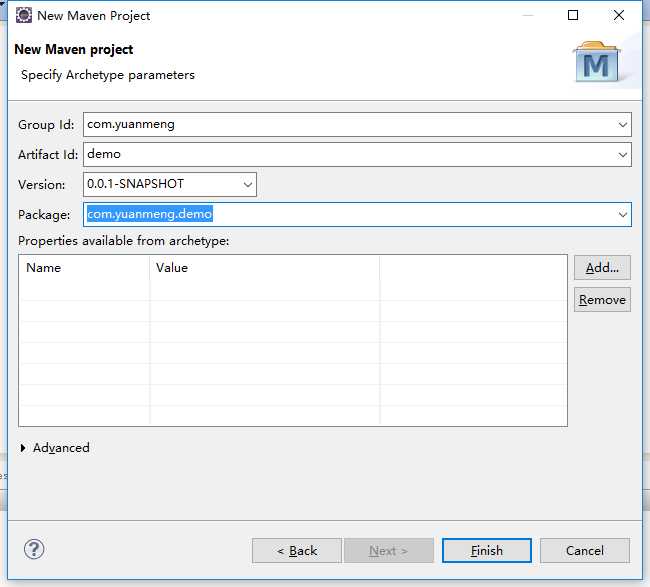Screen dimensions: 650x587
Task: Click the Group Id label
Action: (x=46, y=125)
